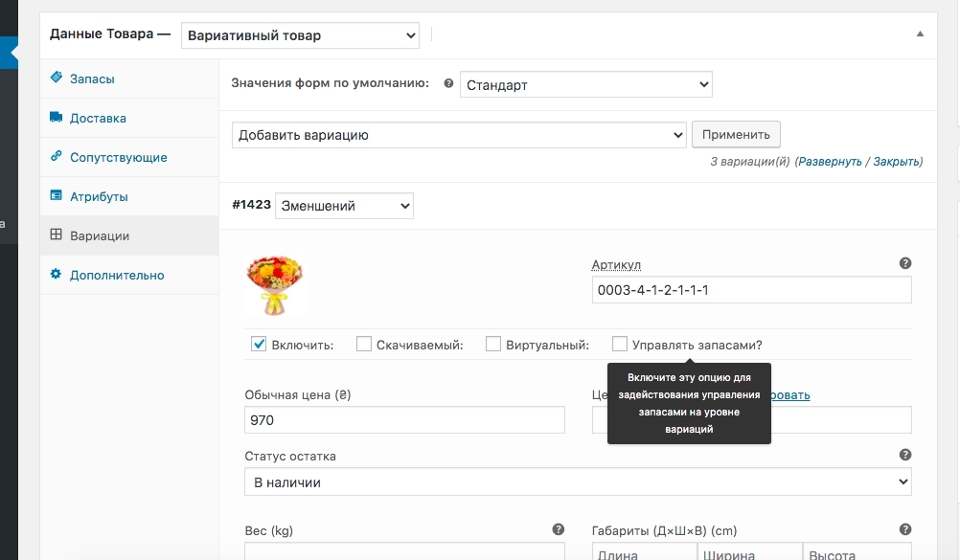Click the Обычная цена input field
This screenshot has height=560, width=960.
pyautogui.click(x=404, y=420)
